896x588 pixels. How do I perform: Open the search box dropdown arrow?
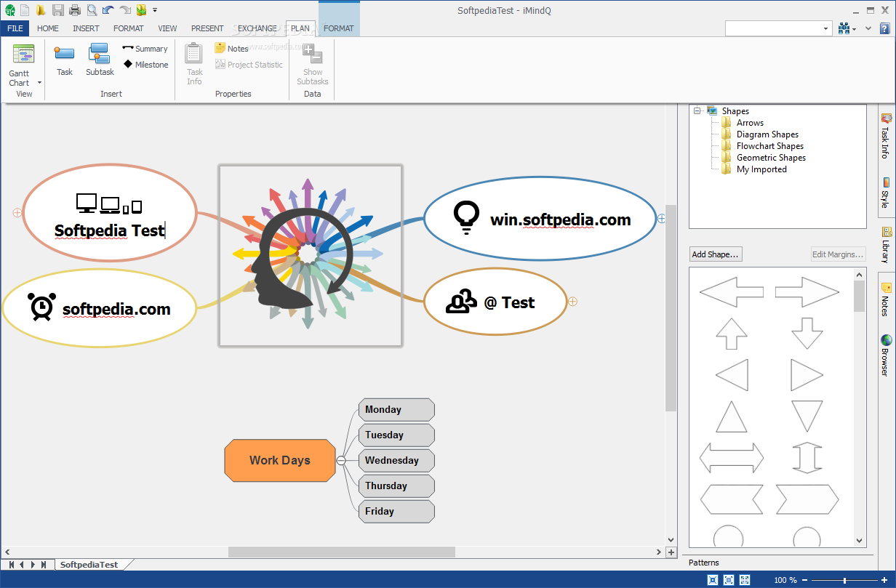826,28
